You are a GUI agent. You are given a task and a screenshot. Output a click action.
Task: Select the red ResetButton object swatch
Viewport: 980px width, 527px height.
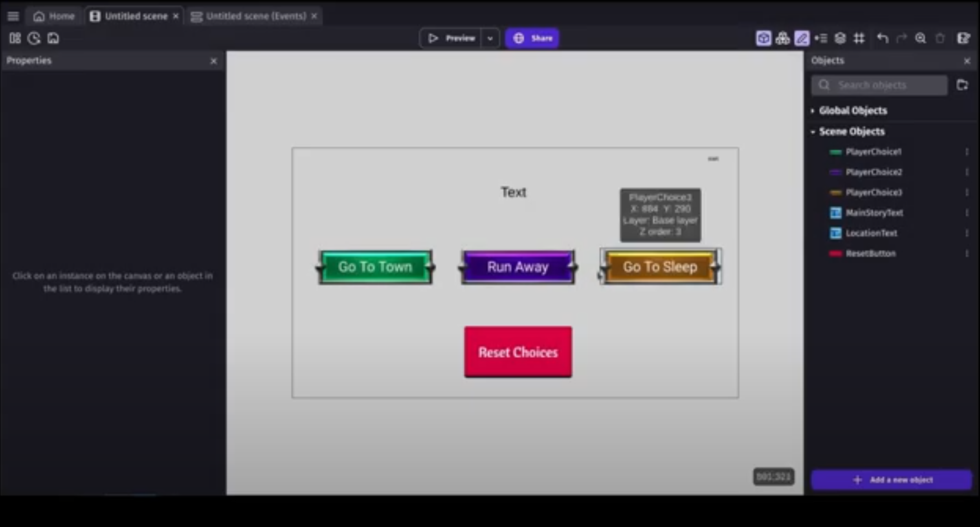(835, 254)
